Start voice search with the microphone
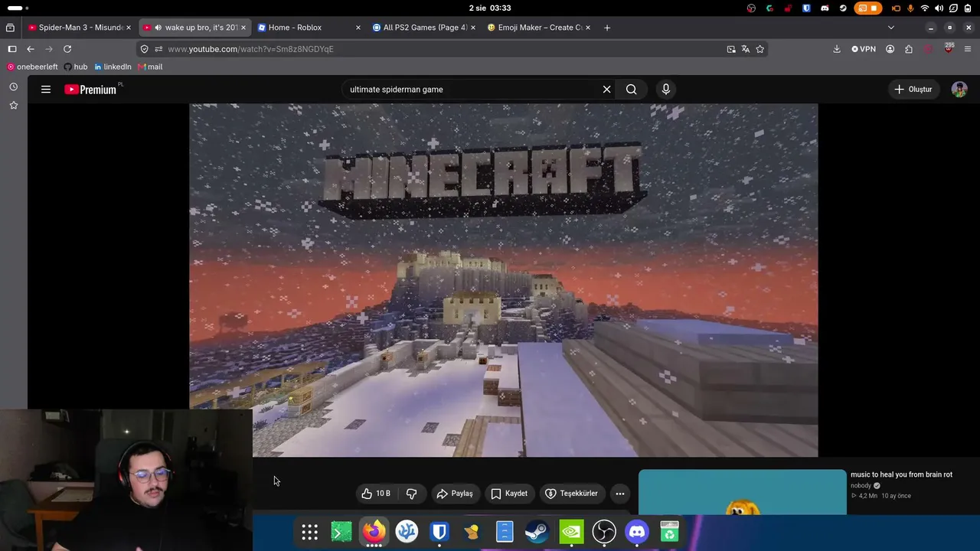 pos(665,90)
